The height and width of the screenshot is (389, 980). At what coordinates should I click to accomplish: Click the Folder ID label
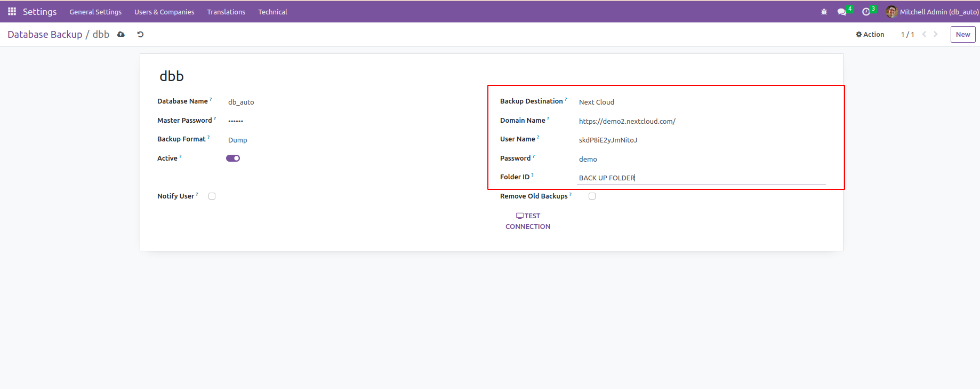pos(515,177)
